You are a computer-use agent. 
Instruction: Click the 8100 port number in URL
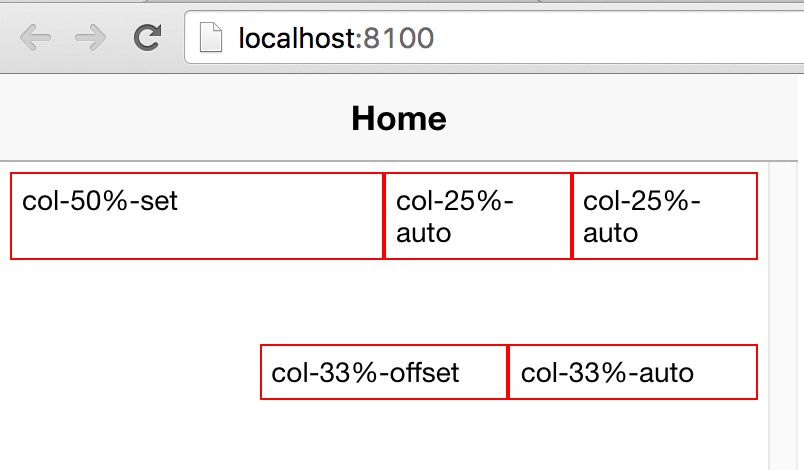click(x=398, y=38)
